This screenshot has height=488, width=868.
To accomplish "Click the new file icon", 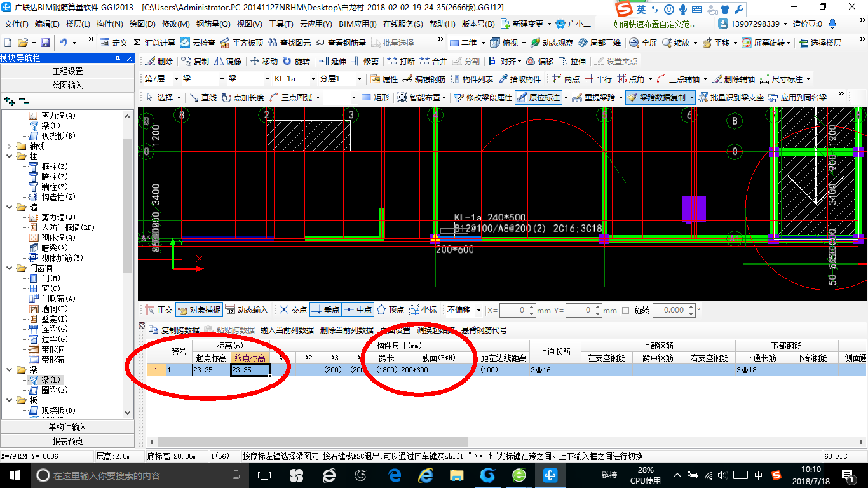I will click(x=8, y=43).
